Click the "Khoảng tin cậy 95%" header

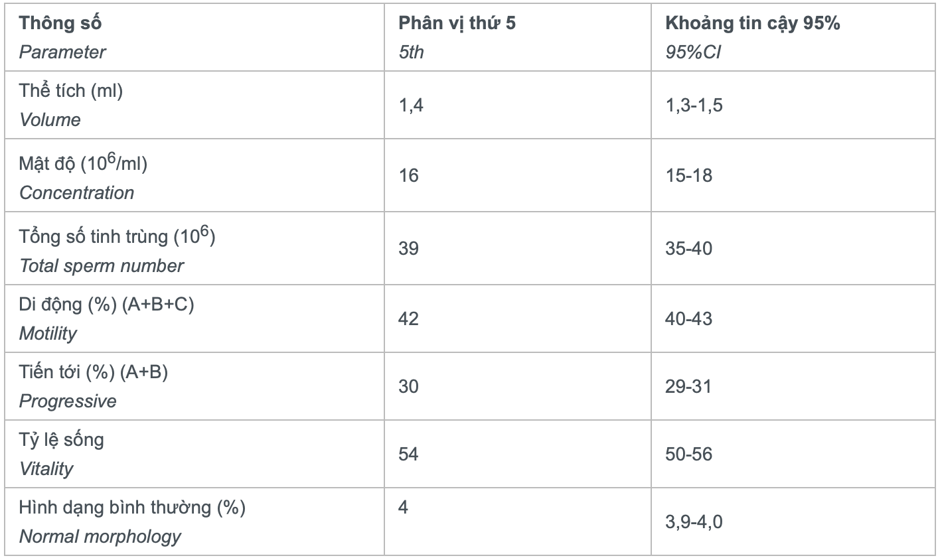click(752, 23)
